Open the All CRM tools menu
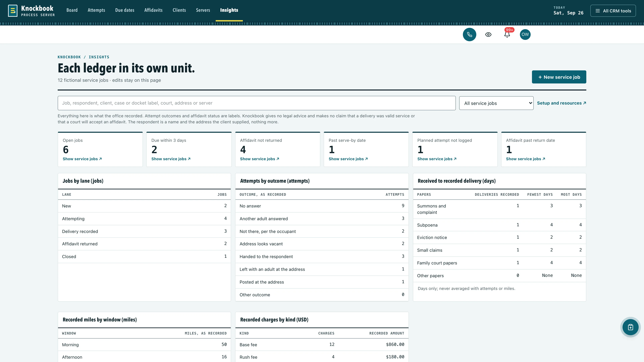644x362 pixels. point(613,11)
